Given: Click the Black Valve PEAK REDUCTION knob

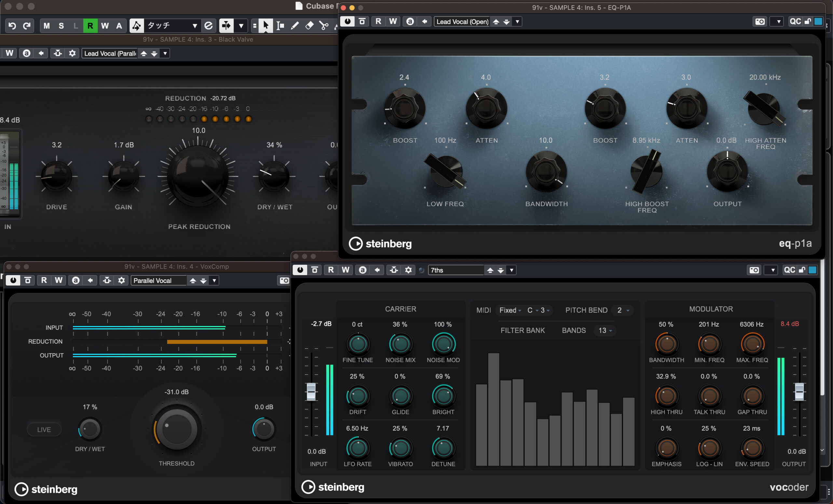Looking at the screenshot, I should [198, 176].
